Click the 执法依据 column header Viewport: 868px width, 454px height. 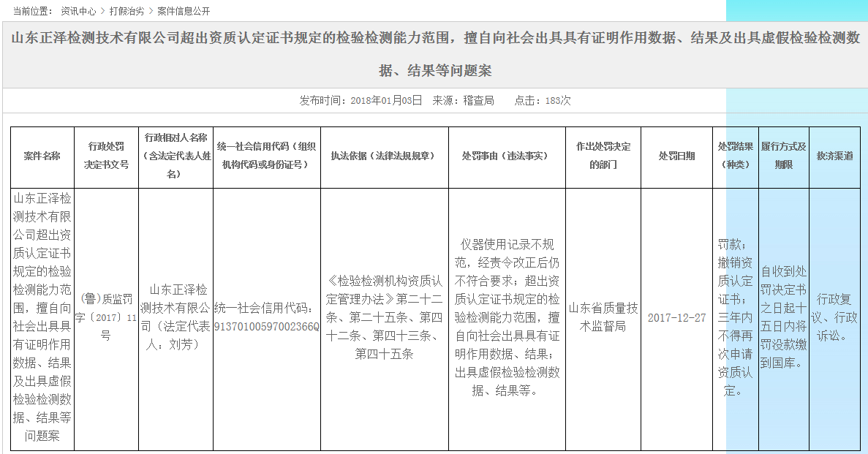(x=384, y=156)
